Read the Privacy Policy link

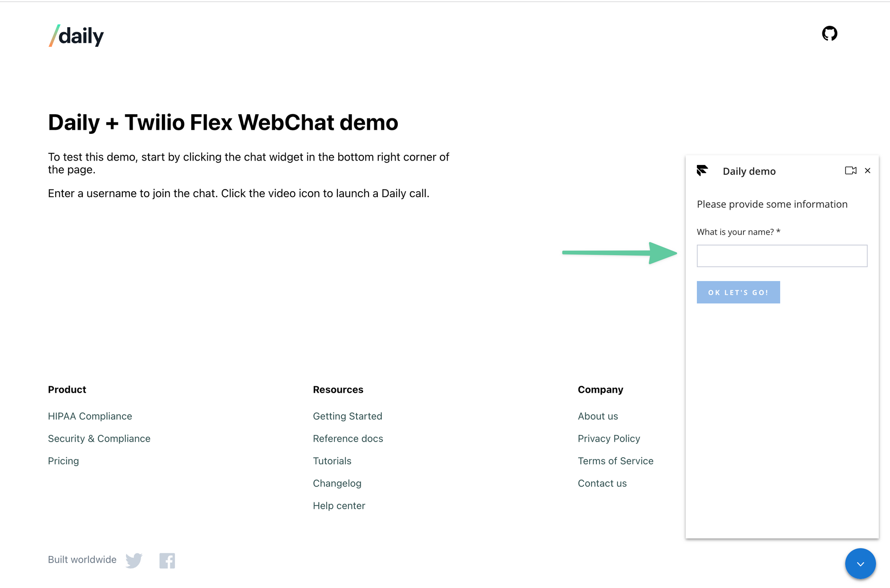click(x=609, y=439)
